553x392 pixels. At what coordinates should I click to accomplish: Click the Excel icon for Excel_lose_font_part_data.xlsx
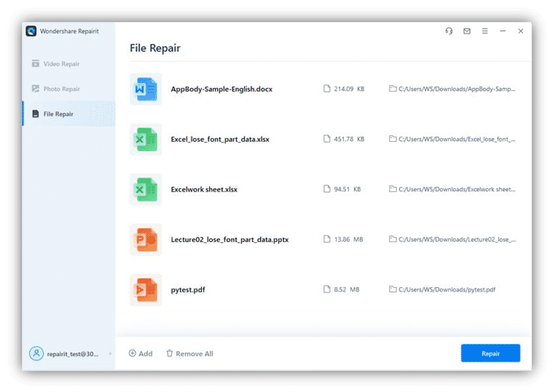[x=145, y=139]
